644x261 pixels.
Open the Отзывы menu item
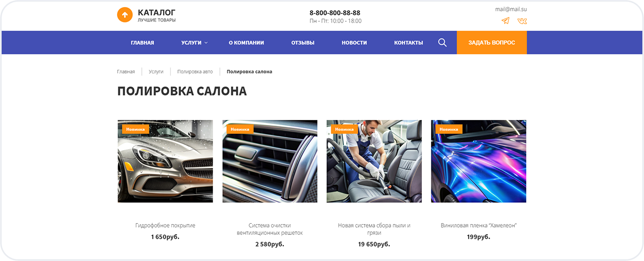coord(303,43)
